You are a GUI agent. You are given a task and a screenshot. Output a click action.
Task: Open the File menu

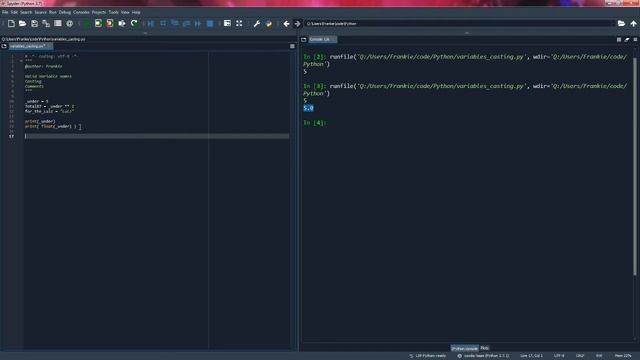(x=5, y=12)
